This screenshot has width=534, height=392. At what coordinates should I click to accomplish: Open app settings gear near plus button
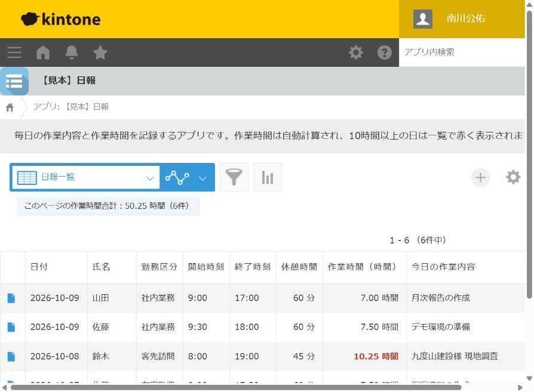pos(513,177)
